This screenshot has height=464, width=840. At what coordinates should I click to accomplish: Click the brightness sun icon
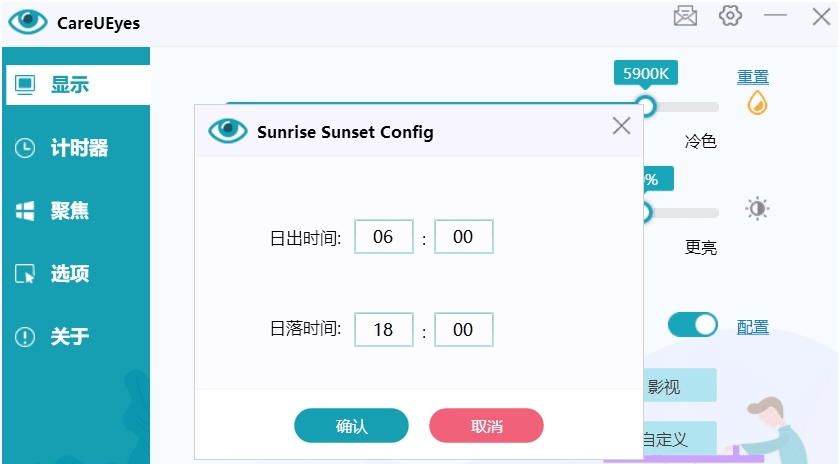point(757,209)
